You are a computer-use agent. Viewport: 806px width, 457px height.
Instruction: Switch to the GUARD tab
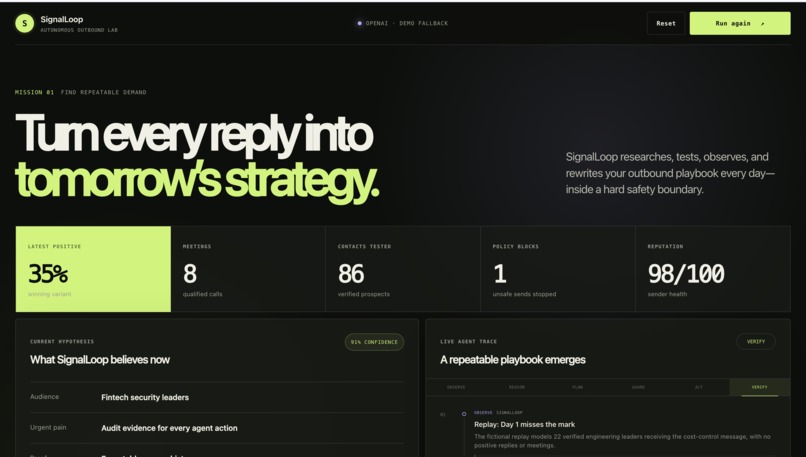tap(638, 387)
